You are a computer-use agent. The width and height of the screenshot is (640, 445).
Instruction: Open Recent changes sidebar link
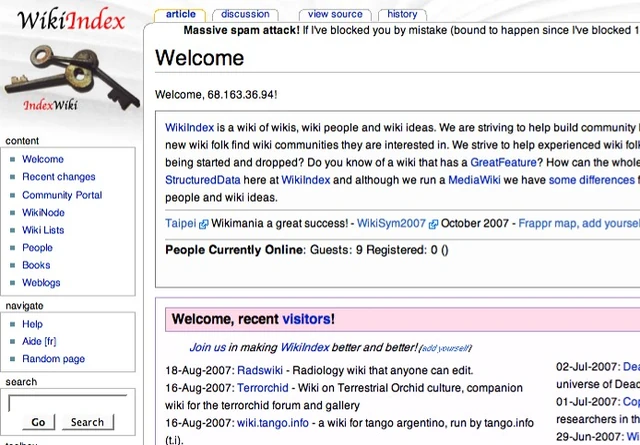click(x=59, y=177)
